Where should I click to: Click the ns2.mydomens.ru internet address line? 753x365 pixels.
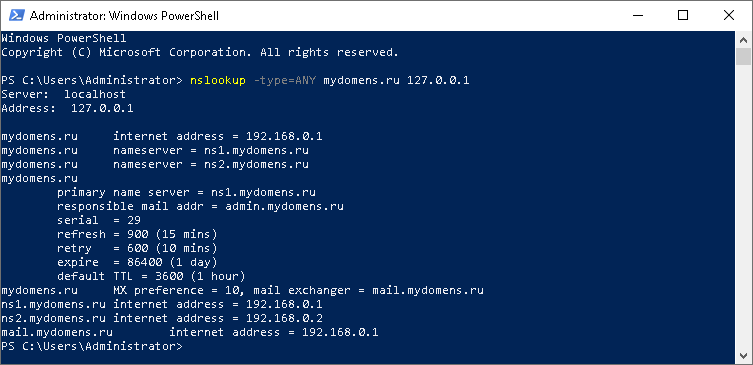point(162,318)
